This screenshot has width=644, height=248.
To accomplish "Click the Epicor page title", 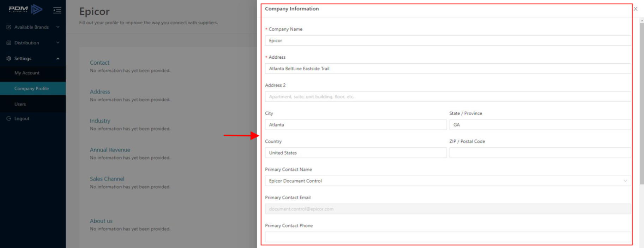I will 94,11.
